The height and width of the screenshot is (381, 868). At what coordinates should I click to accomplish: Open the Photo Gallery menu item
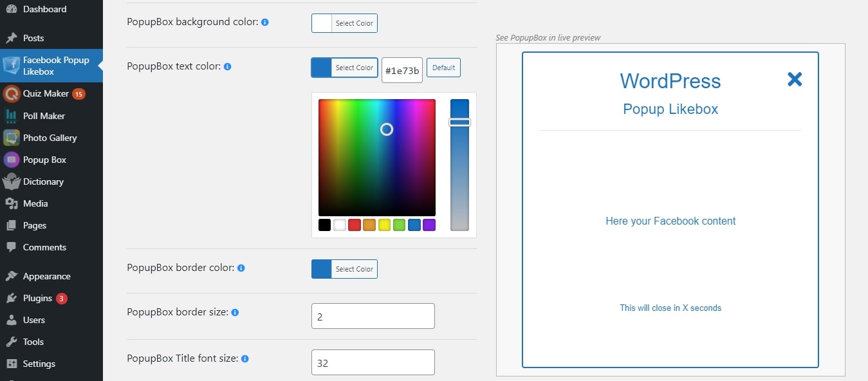click(x=51, y=138)
